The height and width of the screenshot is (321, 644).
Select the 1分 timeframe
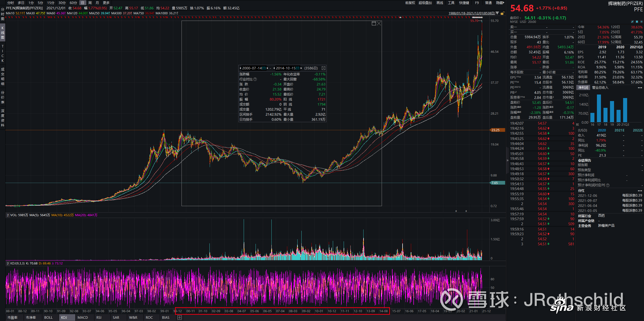[x=31, y=3]
